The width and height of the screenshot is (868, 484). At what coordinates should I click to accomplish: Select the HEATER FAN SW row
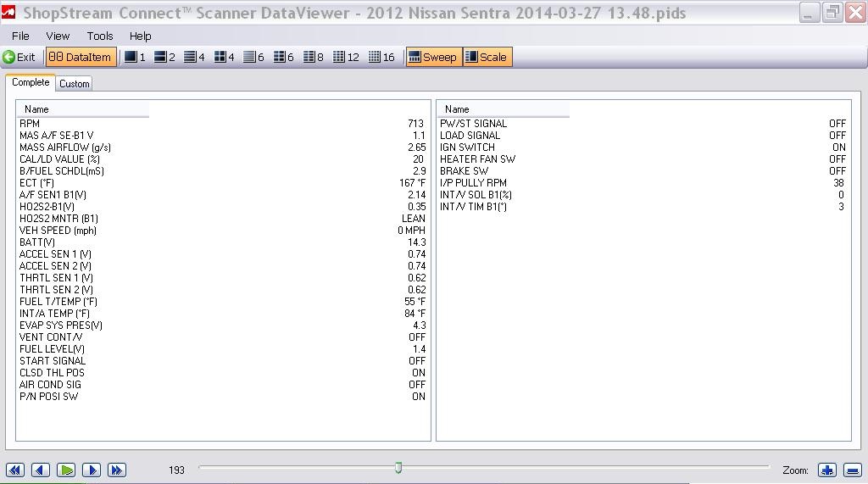pos(643,159)
